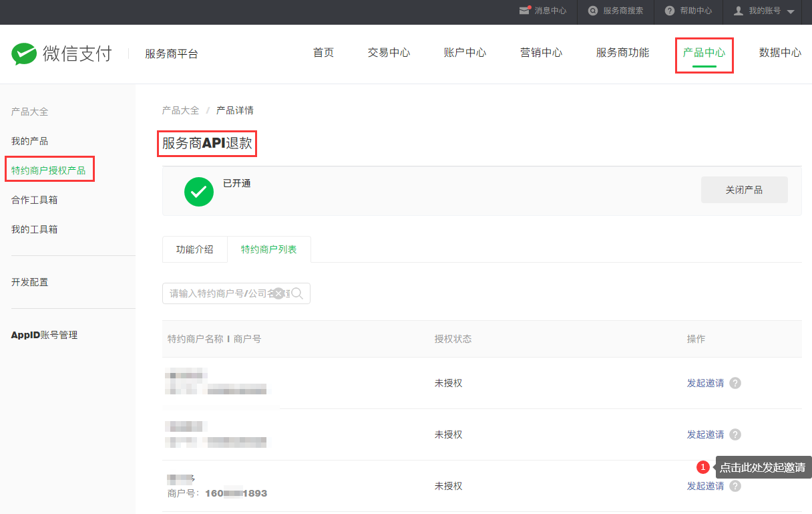Click the 授权状态 column header

click(x=453, y=339)
